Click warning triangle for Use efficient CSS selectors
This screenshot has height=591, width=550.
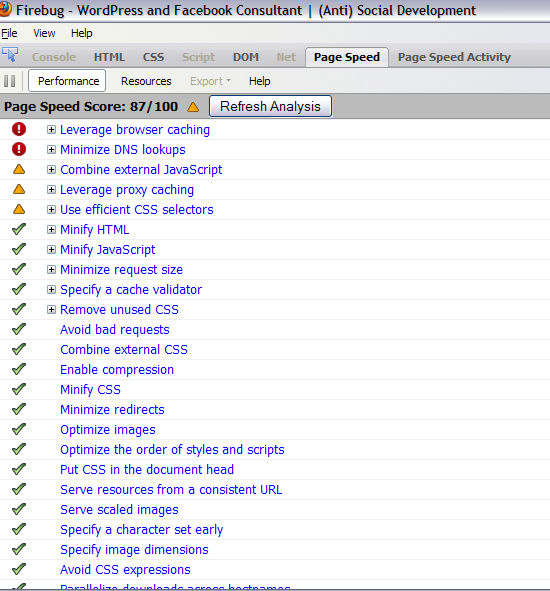19,209
